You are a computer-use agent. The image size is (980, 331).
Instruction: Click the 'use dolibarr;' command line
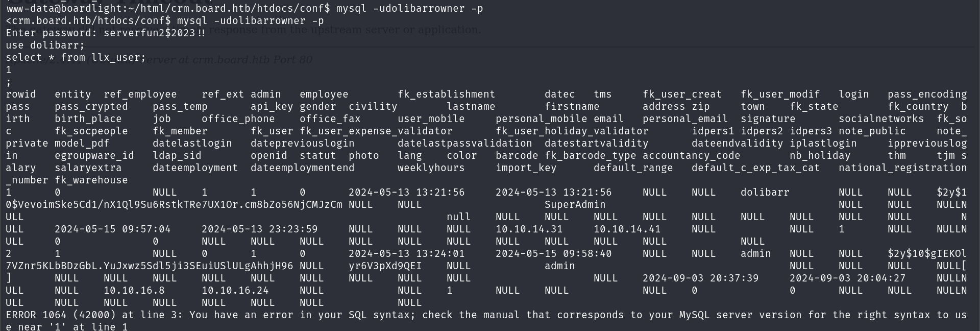[x=45, y=45]
